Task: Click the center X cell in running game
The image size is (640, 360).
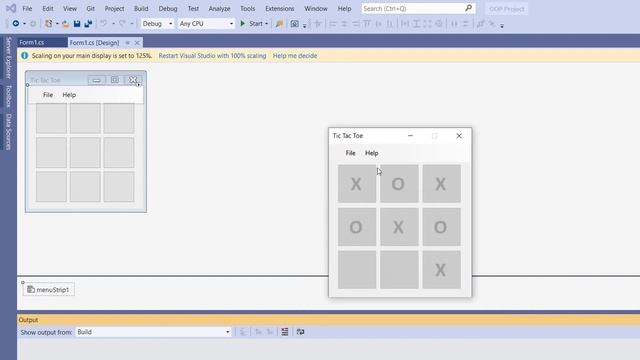Action: point(399,227)
